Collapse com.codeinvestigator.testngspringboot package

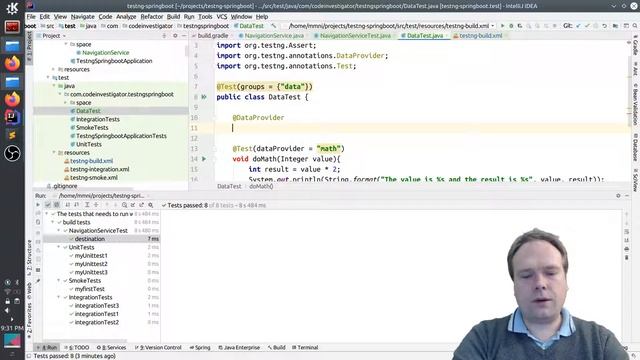coord(60,94)
